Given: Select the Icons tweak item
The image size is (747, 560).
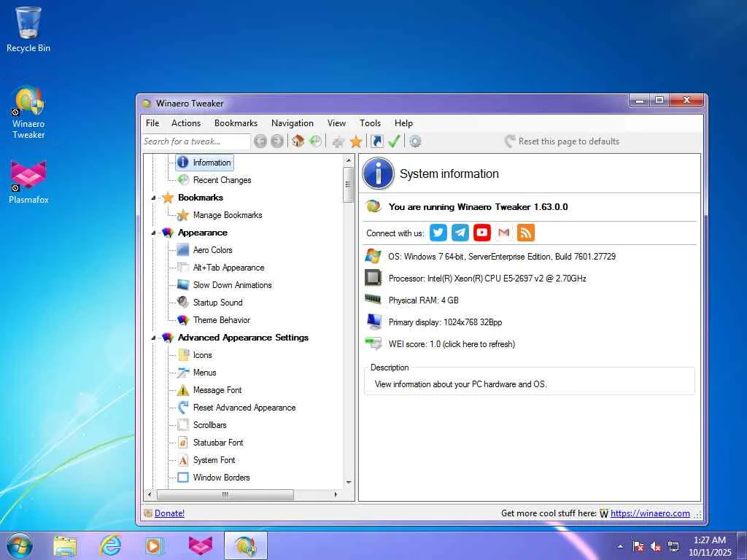Looking at the screenshot, I should [x=202, y=355].
